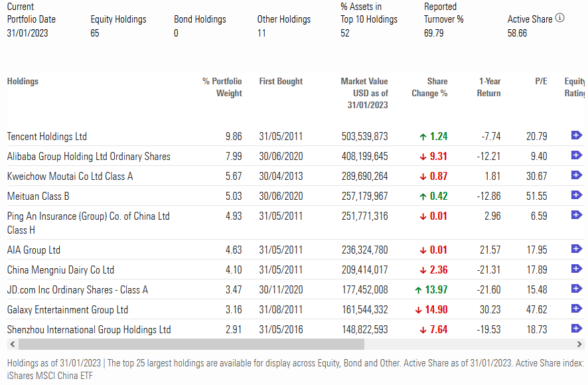
Task: Click the rating icon for Meituan Class B
Action: 576,195
